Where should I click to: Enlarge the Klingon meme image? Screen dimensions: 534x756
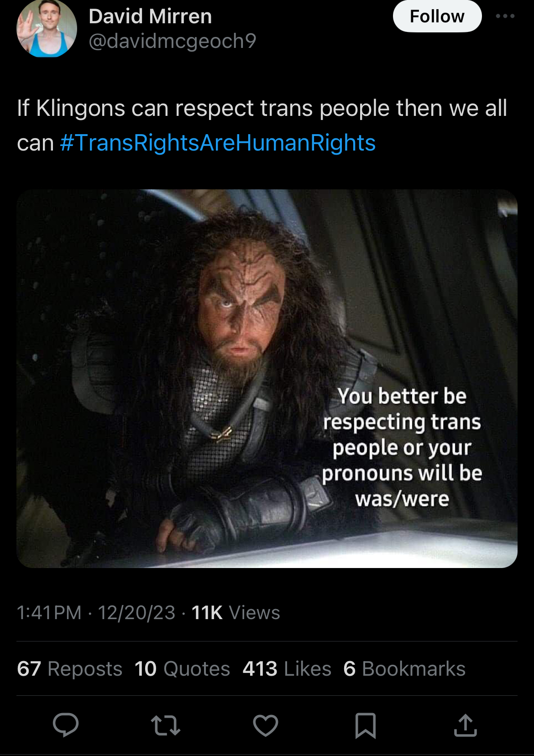267,379
